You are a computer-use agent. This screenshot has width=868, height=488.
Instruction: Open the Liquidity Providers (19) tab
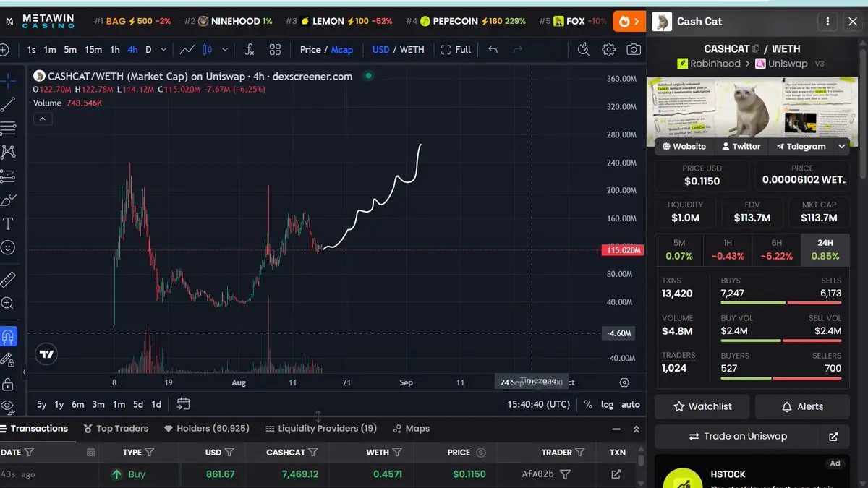pos(321,428)
